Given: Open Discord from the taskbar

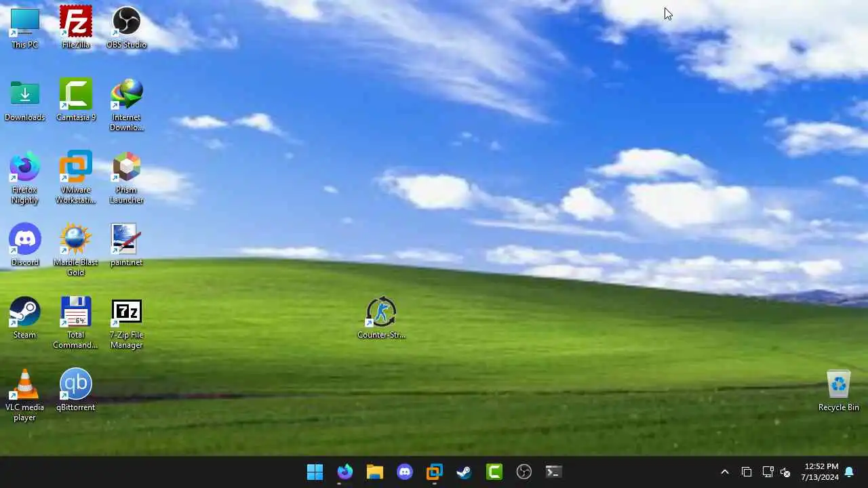Looking at the screenshot, I should click(x=405, y=472).
